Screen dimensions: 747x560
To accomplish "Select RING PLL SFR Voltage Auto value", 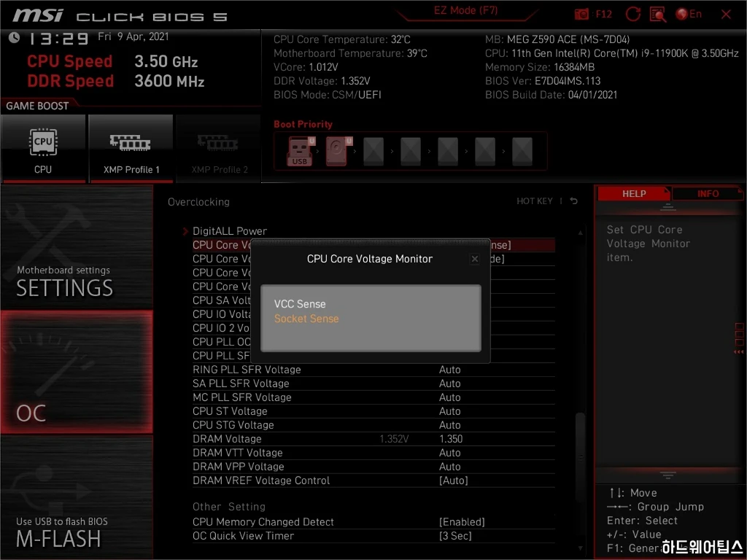I will coord(449,370).
